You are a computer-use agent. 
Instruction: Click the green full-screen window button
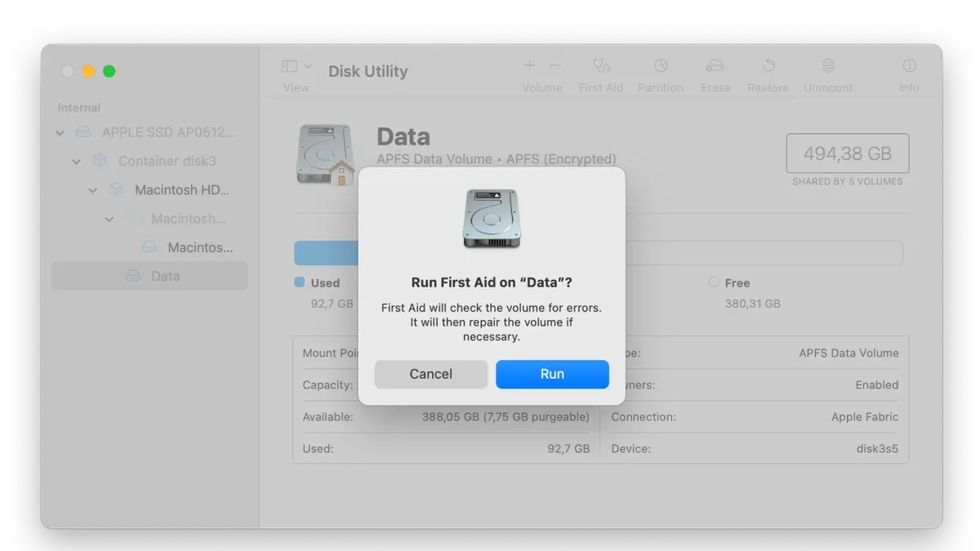click(109, 71)
